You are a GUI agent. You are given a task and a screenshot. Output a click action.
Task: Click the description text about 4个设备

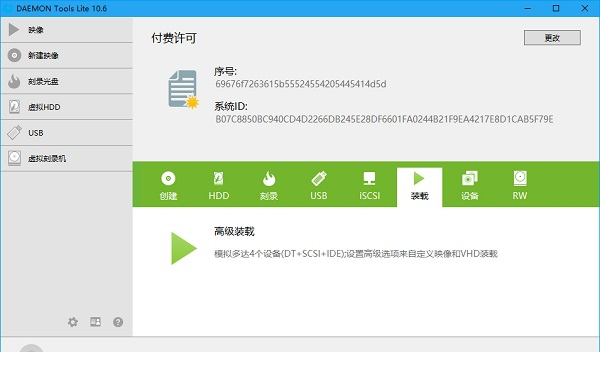355,254
